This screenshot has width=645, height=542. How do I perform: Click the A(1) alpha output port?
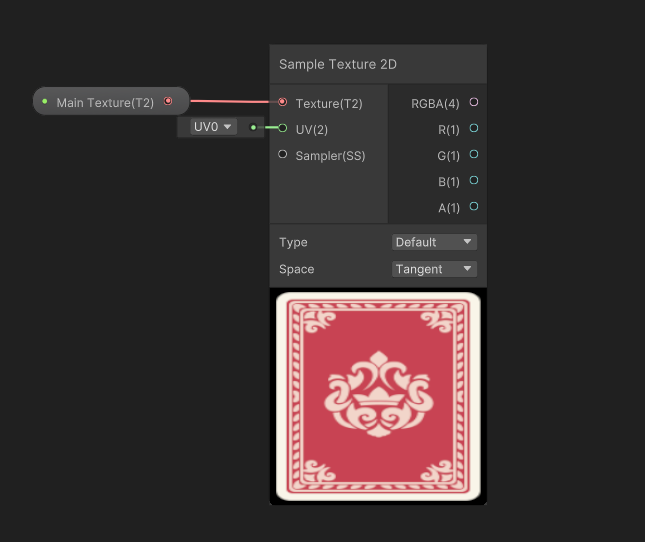pyautogui.click(x=474, y=207)
